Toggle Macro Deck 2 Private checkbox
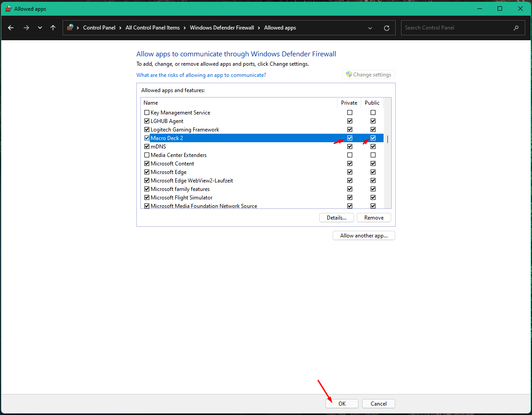Viewport: 532px width, 415px height. (x=350, y=138)
